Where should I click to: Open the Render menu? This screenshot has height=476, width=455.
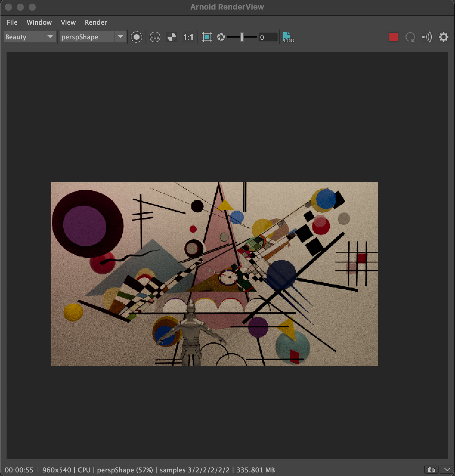(96, 22)
